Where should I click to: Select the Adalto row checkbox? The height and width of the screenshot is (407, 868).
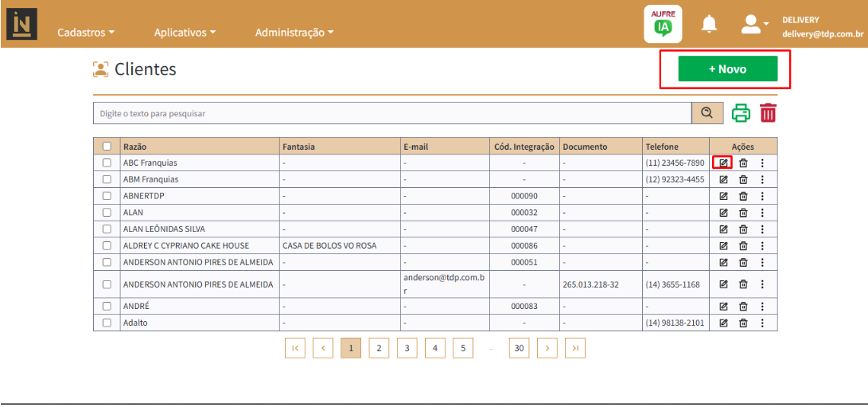coord(107,323)
